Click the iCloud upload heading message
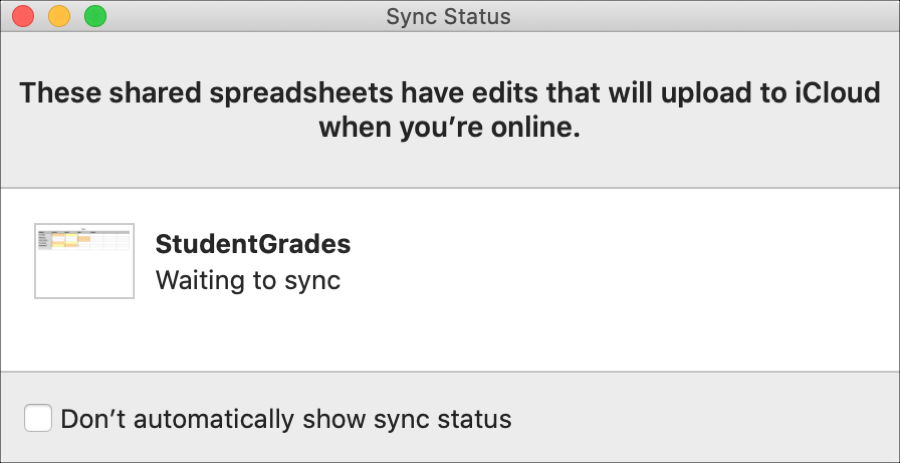This screenshot has height=463, width=900. [450, 110]
